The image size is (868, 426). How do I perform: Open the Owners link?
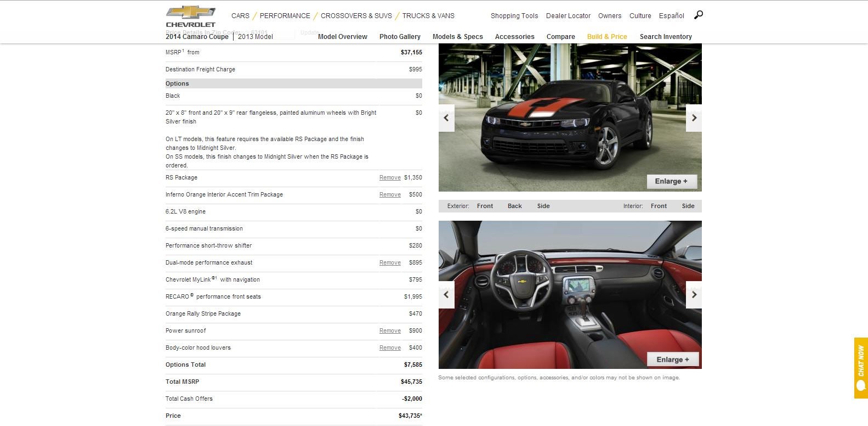pyautogui.click(x=610, y=16)
